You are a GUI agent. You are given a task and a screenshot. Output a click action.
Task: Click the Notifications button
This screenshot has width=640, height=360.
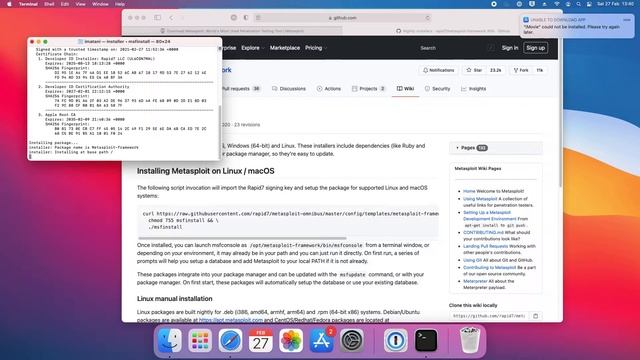pyautogui.click(x=439, y=70)
